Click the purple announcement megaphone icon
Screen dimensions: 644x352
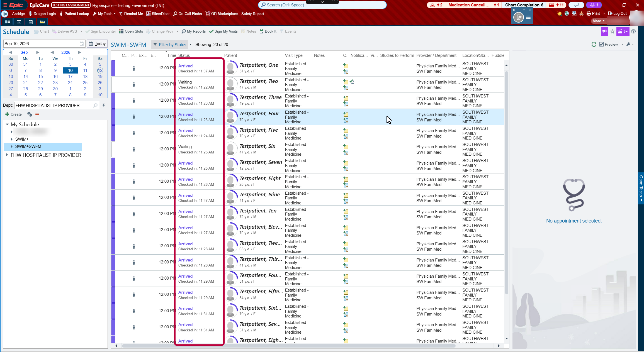[x=604, y=31]
